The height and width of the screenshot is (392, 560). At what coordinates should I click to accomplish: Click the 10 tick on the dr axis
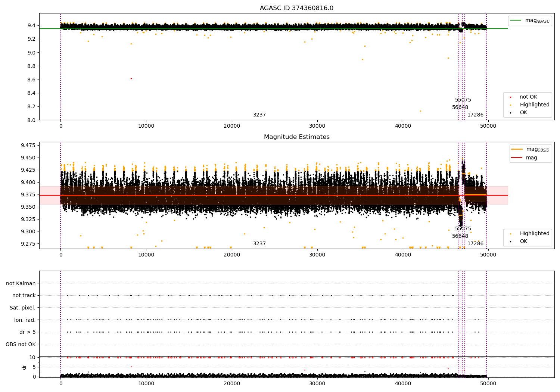point(32,357)
